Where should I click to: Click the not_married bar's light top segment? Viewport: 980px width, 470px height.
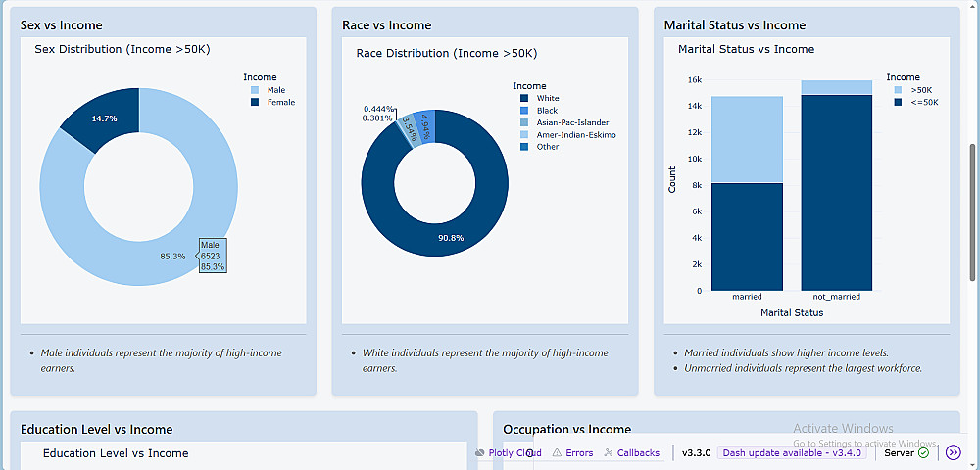[x=837, y=87]
